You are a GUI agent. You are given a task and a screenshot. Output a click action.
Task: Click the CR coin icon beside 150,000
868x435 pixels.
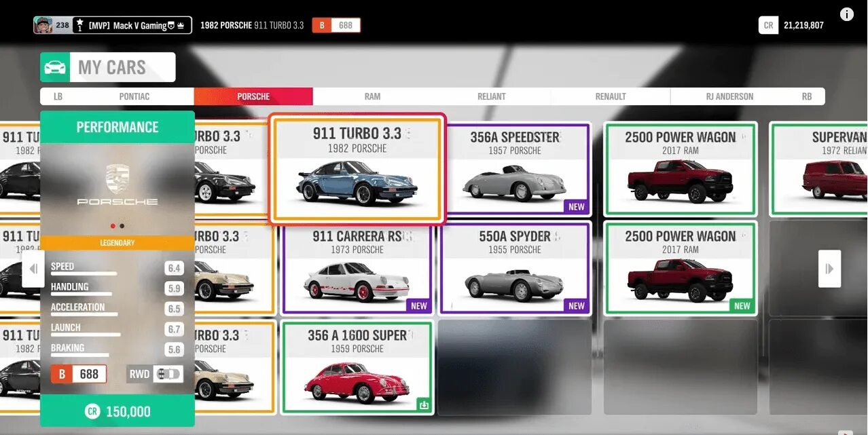92,411
